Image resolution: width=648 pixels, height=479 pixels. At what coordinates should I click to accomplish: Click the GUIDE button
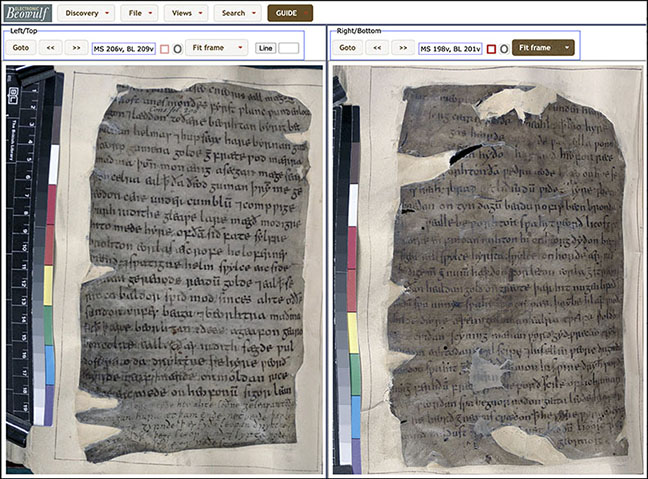pos(290,13)
